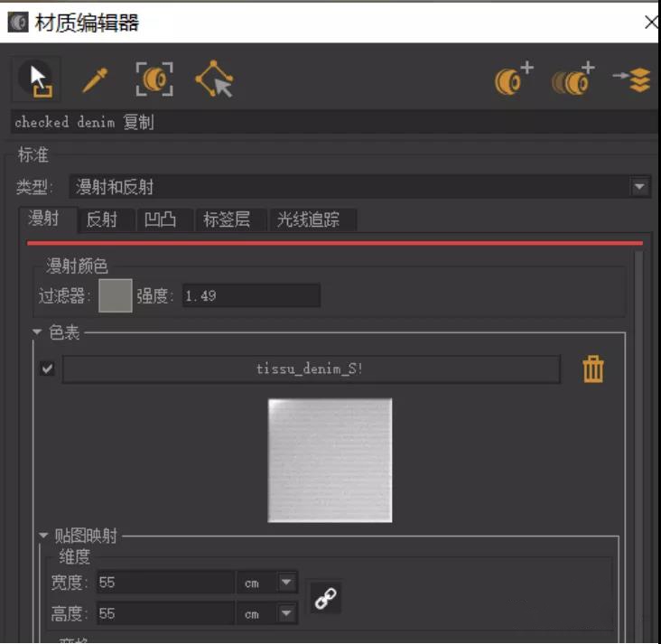Create a new material with plus icon
The height and width of the screenshot is (644, 661).
[x=514, y=79]
